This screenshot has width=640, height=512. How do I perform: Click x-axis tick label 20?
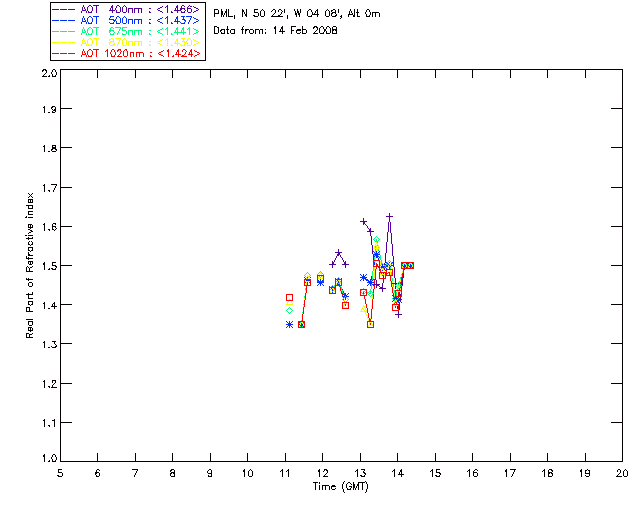tap(622, 474)
